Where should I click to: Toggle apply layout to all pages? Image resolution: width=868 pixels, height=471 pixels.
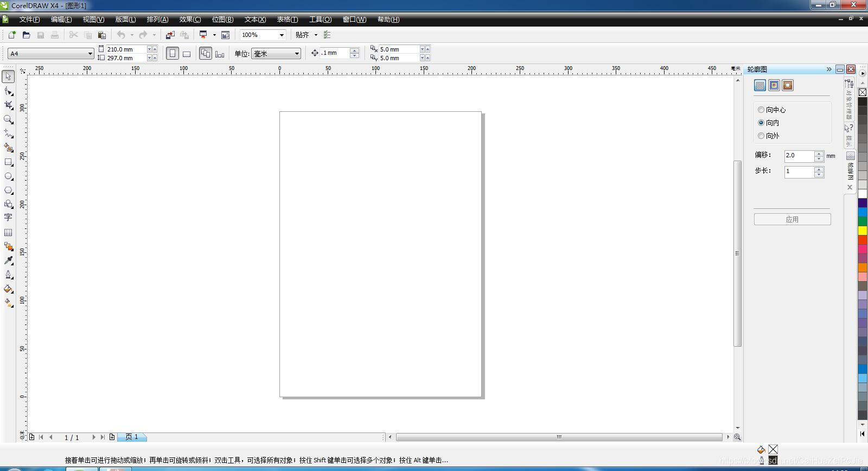pos(205,53)
